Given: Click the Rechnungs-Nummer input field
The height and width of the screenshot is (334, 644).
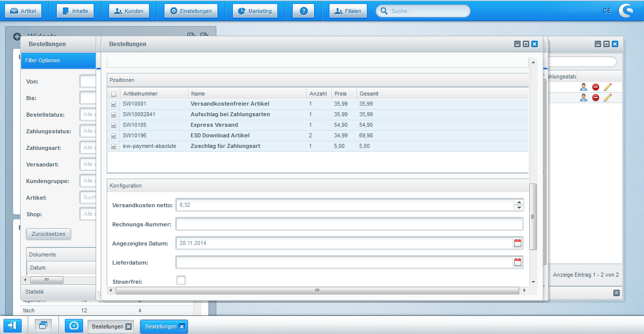Looking at the screenshot, I should 349,224.
